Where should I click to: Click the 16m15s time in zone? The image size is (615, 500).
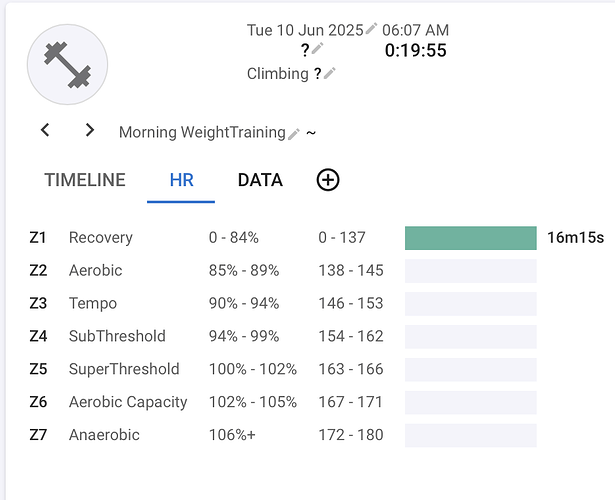click(575, 238)
